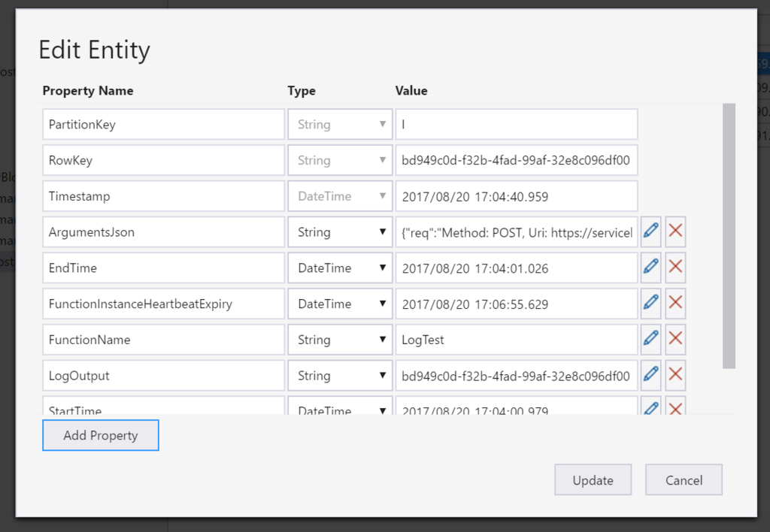The image size is (770, 532).
Task: Click the pencil edit icon for ArgumentsJson
Action: pyautogui.click(x=651, y=232)
